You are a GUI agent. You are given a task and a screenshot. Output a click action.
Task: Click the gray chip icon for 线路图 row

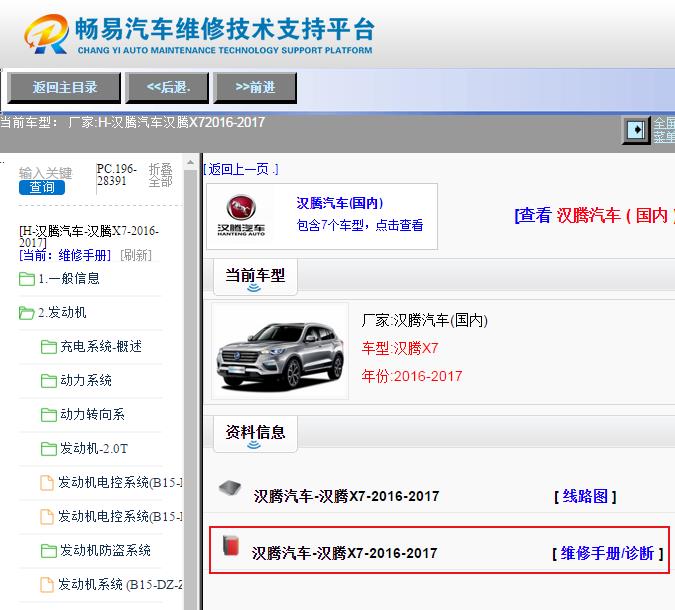click(230, 488)
